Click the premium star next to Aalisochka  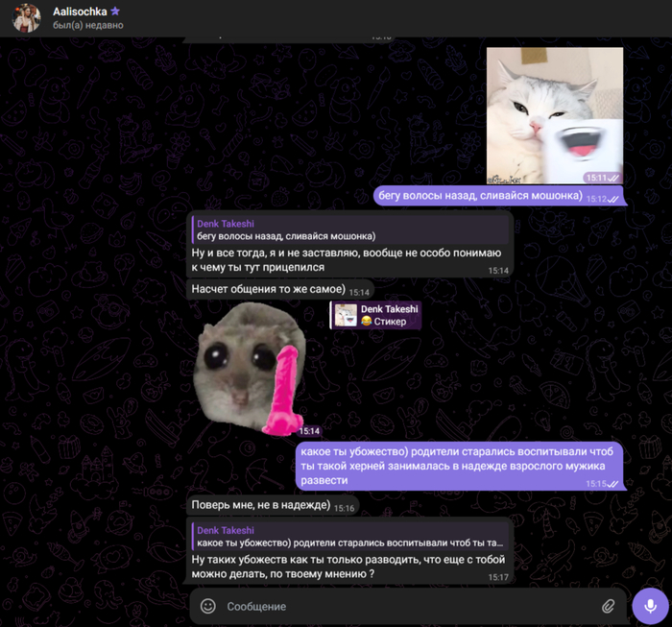[115, 11]
